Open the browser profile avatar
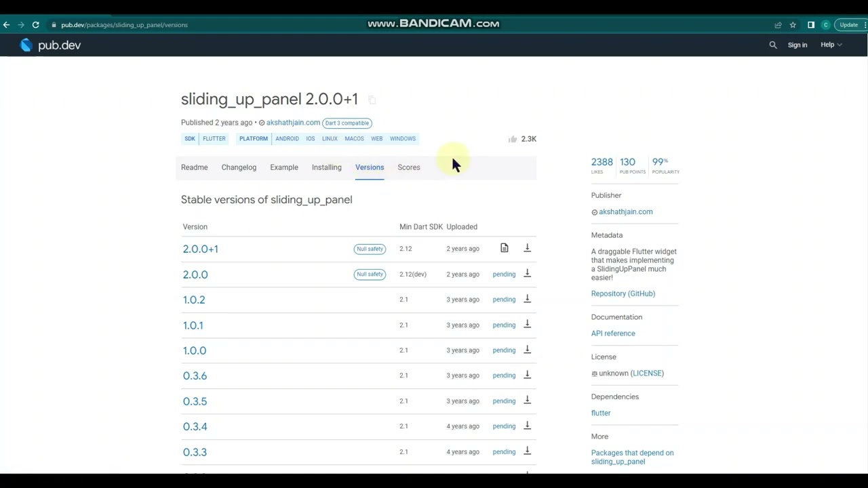 (825, 25)
